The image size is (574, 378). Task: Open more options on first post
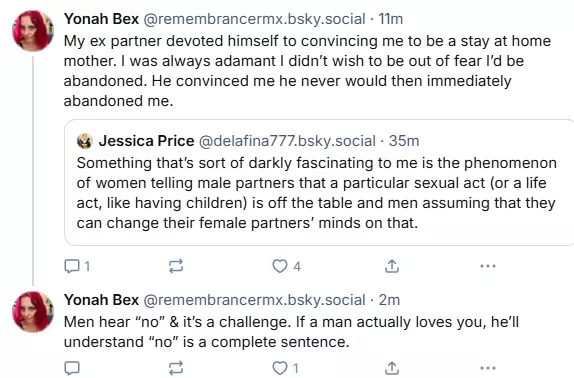488,266
